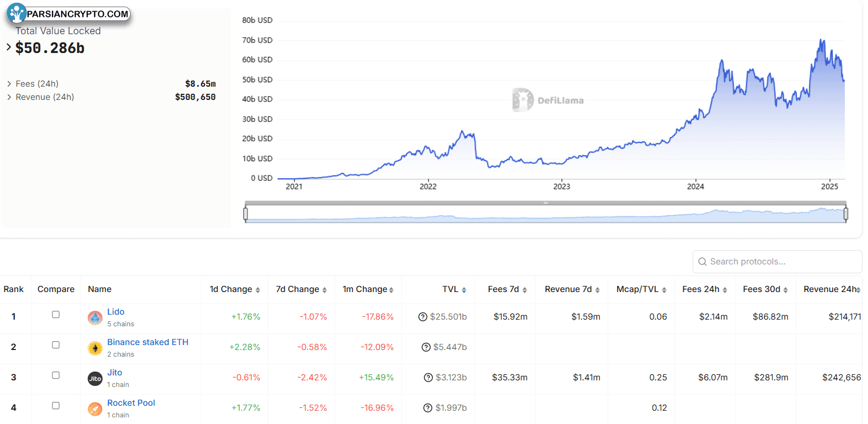The width and height of the screenshot is (868, 424).
Task: Click the $500,650 revenue value
Action: (195, 97)
